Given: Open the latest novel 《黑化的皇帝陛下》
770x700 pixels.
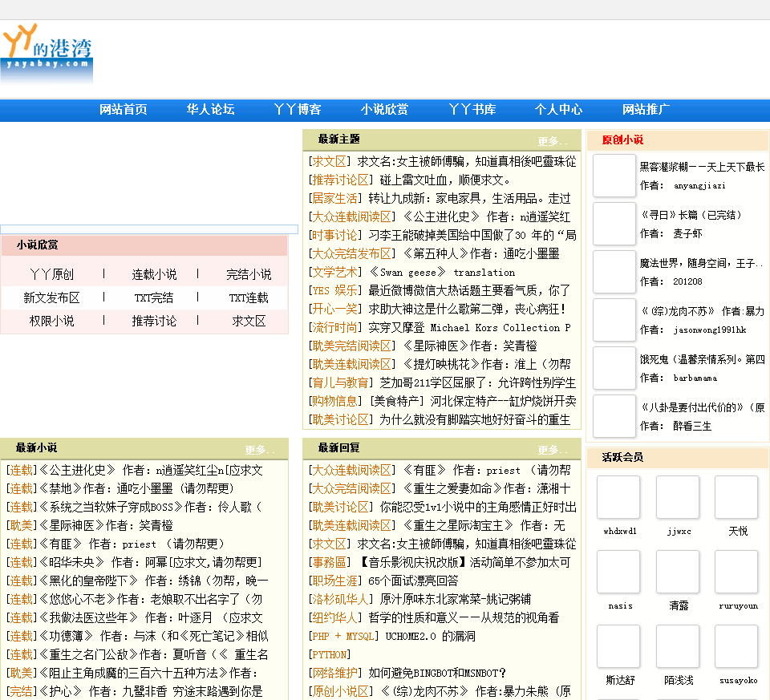Looking at the screenshot, I should [153, 581].
